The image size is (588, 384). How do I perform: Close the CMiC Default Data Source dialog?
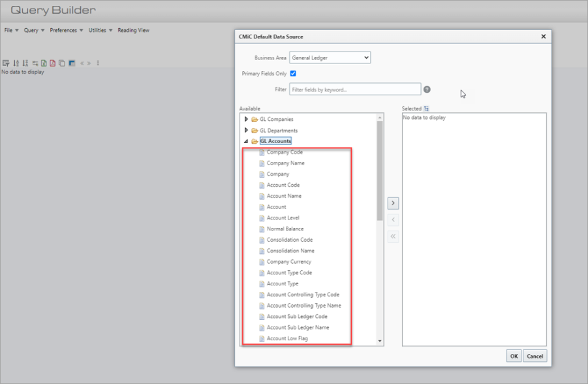pos(544,37)
